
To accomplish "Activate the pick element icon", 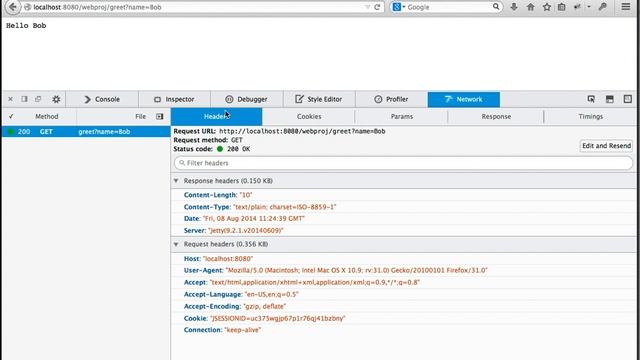I will 591,99.
